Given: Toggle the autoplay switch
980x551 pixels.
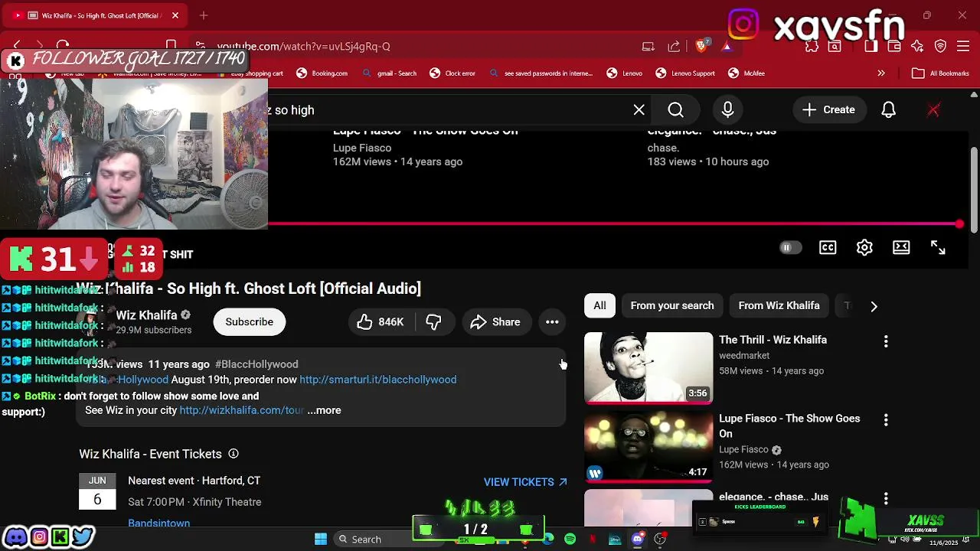Looking at the screenshot, I should (x=790, y=247).
